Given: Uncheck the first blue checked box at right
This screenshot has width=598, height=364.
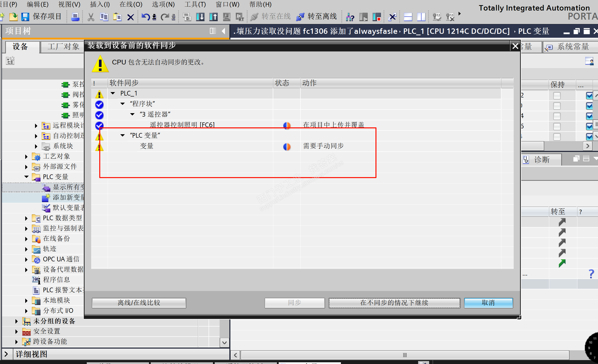Looking at the screenshot, I should 589,95.
